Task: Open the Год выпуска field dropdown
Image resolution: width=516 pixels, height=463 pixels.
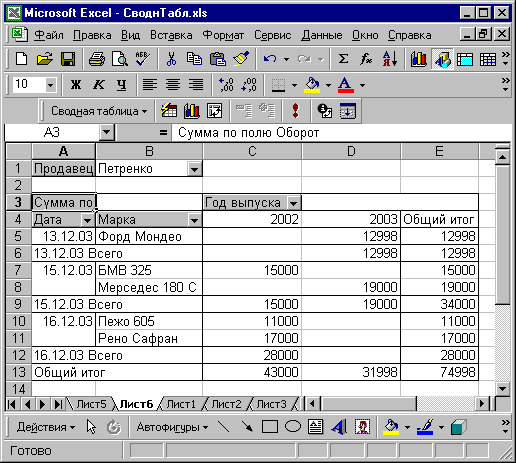Action: point(294,203)
